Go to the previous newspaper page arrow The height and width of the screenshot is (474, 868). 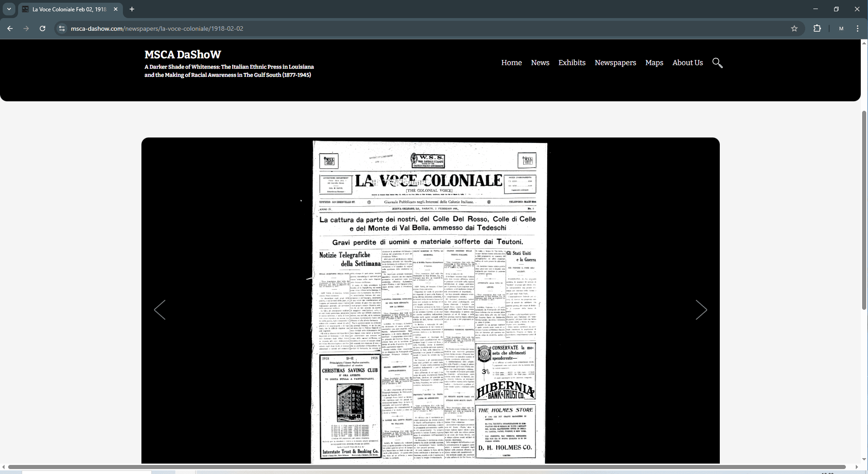pos(160,310)
